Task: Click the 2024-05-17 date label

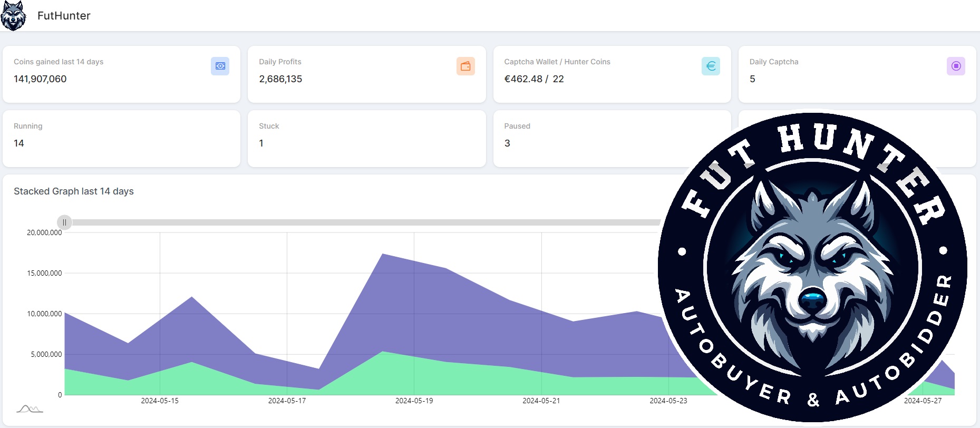Action: point(287,401)
